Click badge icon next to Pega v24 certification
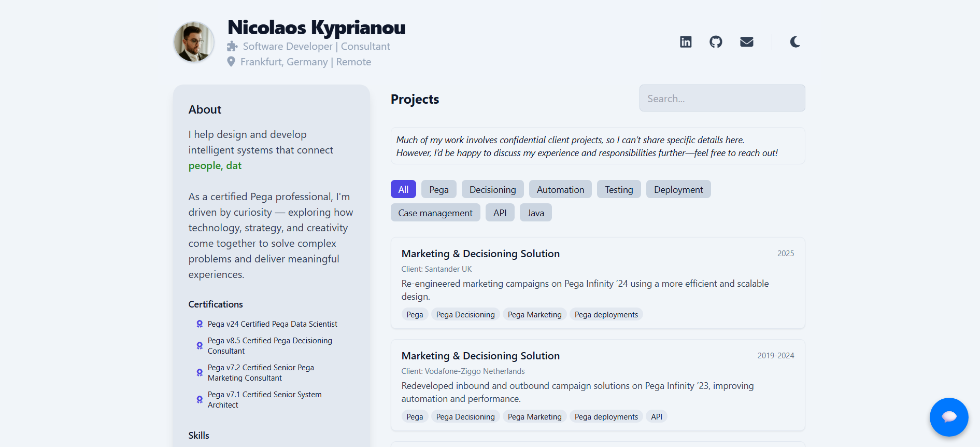This screenshot has height=447, width=980. click(x=200, y=324)
